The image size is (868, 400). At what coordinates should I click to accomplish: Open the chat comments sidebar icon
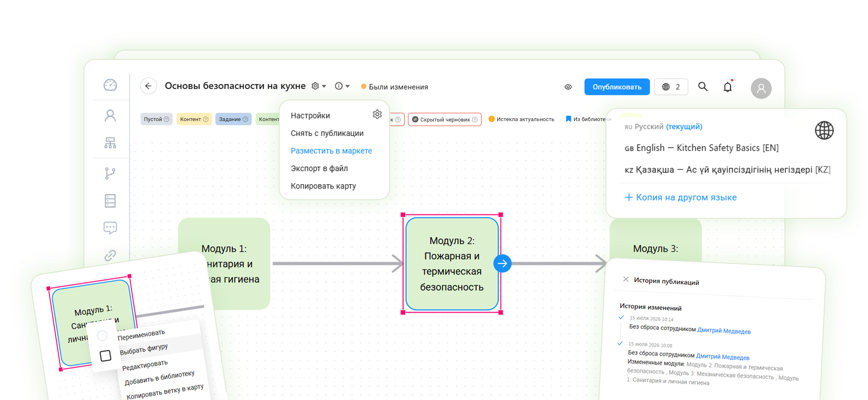point(110,228)
